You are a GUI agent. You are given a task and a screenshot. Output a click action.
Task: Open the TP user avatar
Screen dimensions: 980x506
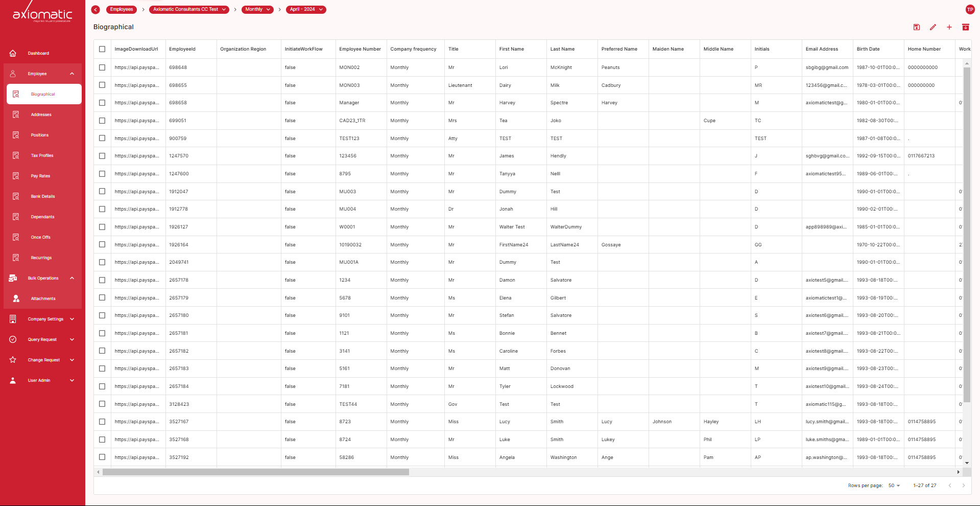970,10
